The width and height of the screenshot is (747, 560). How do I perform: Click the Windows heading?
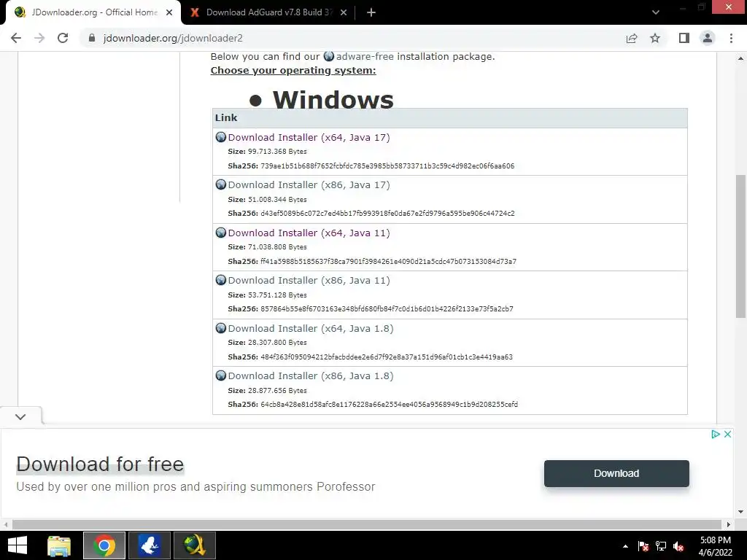(333, 100)
